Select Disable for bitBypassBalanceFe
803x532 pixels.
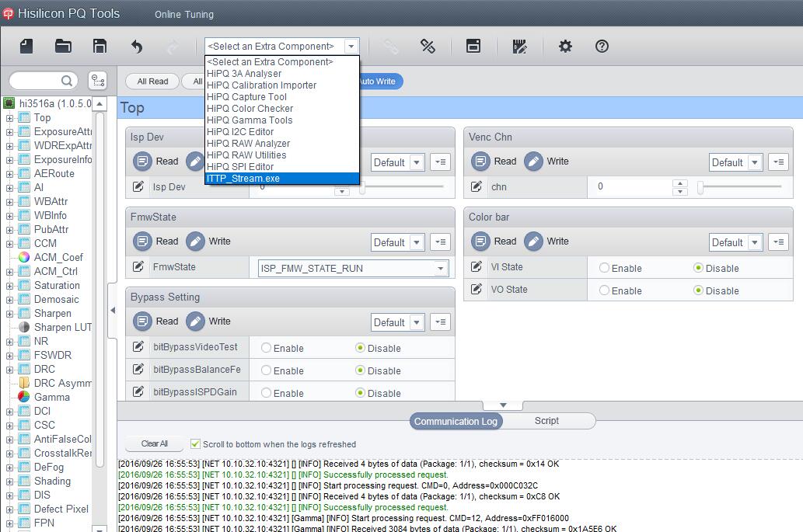[x=360, y=370]
